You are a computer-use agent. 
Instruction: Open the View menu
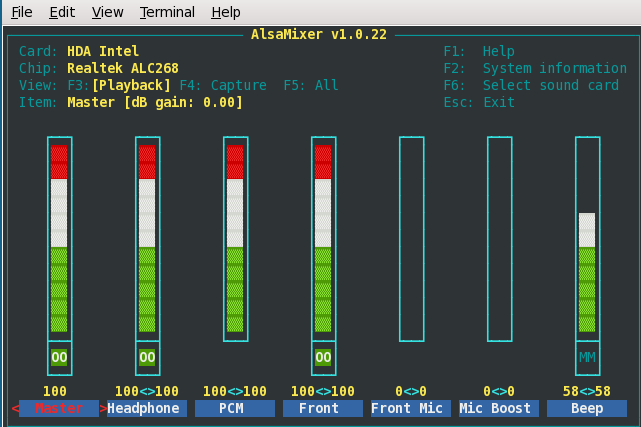(107, 12)
